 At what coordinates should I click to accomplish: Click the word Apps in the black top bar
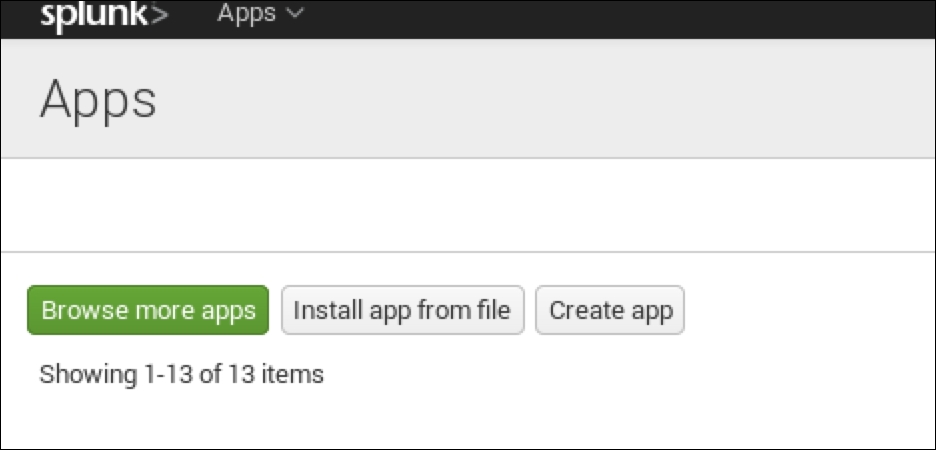click(246, 14)
